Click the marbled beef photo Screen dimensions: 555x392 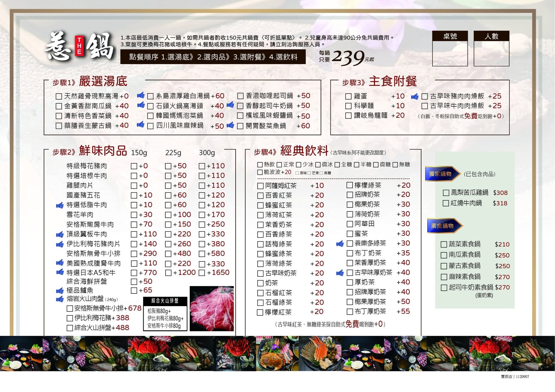pyautogui.click(x=212, y=309)
